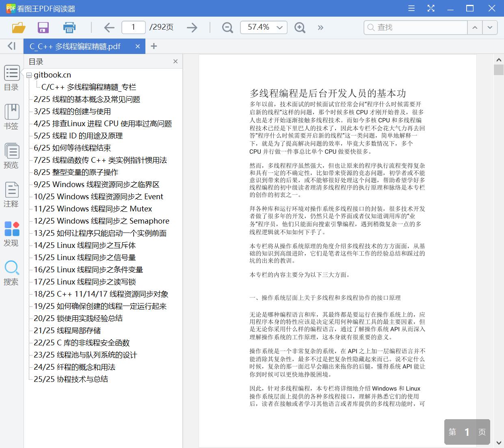Toggle fullscreen mode icon

coord(431,8)
